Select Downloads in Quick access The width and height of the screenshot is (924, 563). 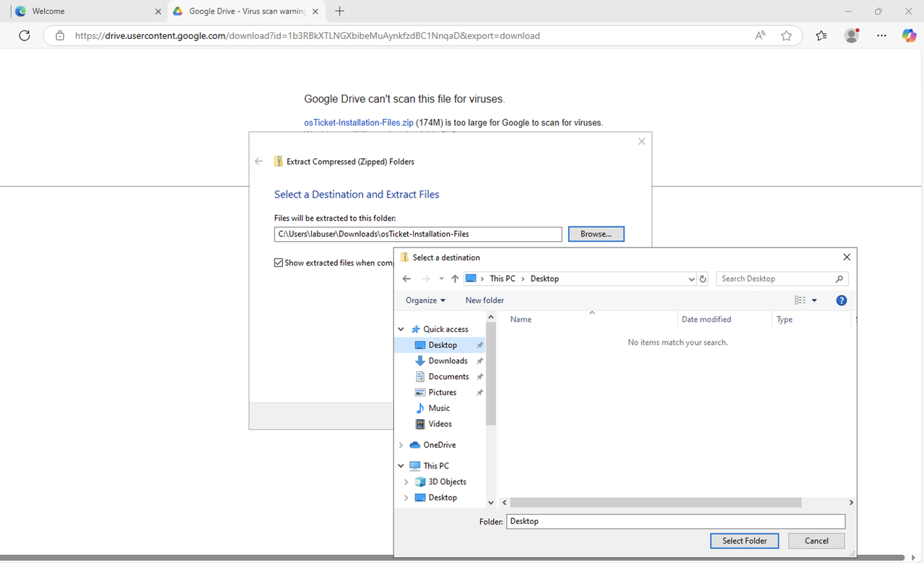[448, 361]
